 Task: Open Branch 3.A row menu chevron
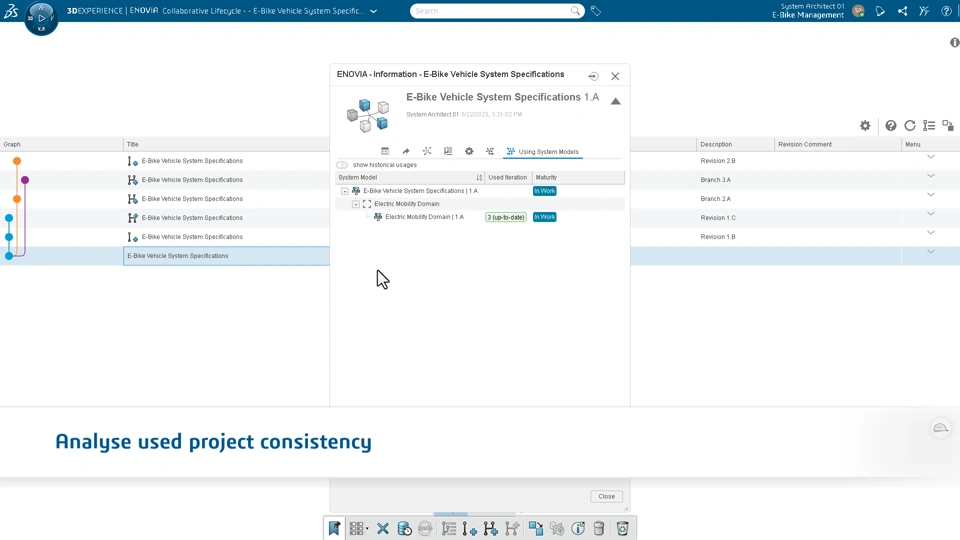click(931, 176)
